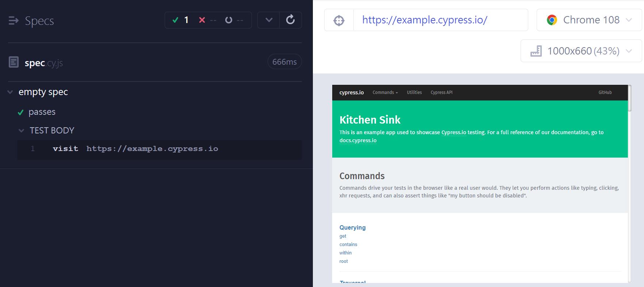Expand the Specs list sidebar icon
Screen dimensions: 644x287
14,21
